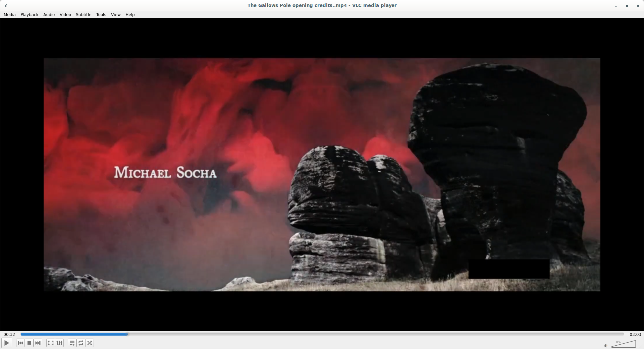Unmute audio via speaker icon
Screen dimensions: 644x349
tap(606, 346)
